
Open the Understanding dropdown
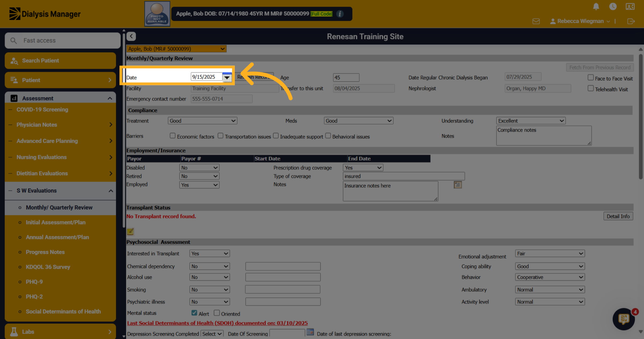click(x=531, y=121)
